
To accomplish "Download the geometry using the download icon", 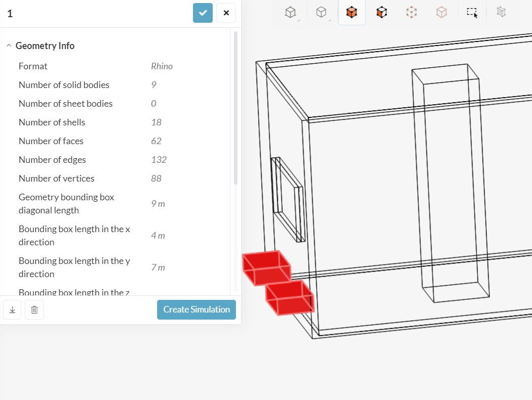I will coord(12,309).
